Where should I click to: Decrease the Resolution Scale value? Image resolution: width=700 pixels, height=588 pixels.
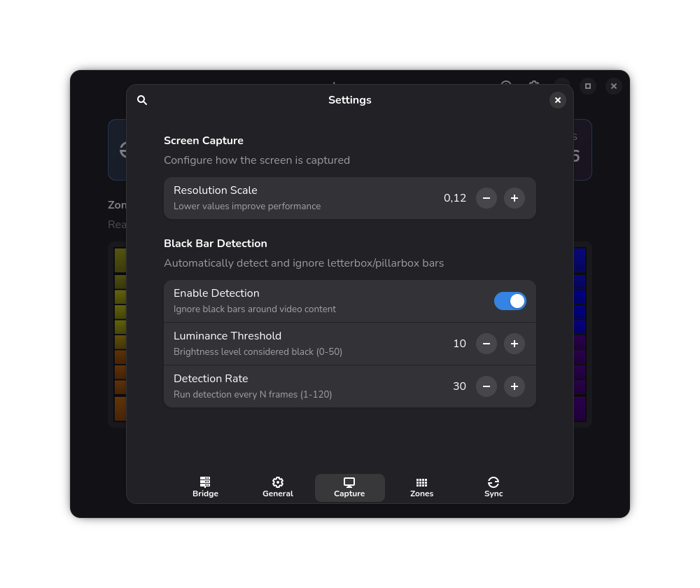click(x=486, y=198)
